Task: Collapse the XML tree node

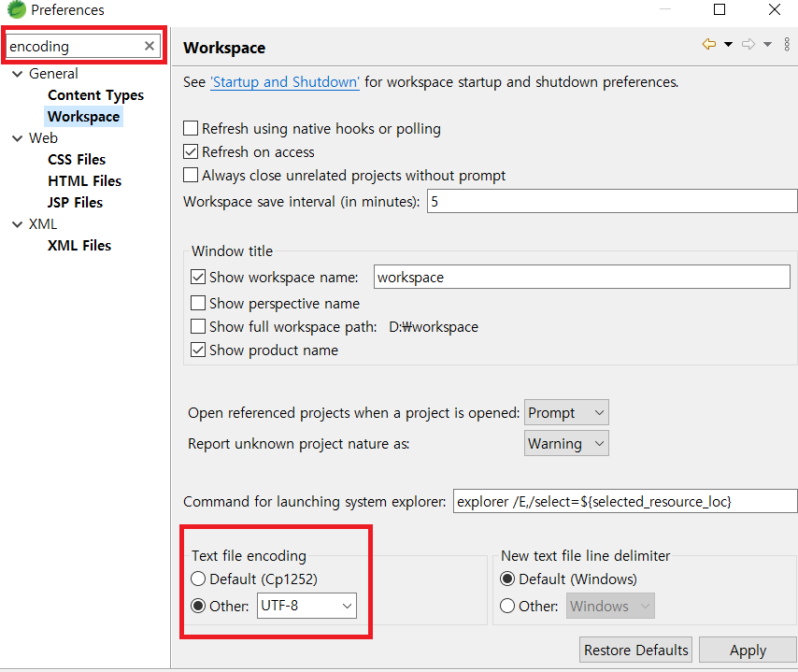Action: [18, 224]
